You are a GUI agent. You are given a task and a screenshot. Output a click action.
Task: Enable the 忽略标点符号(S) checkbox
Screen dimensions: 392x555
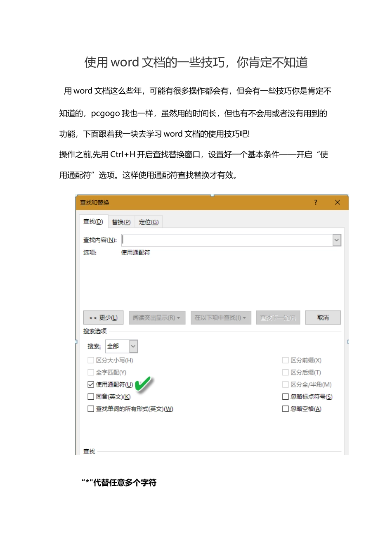(x=285, y=396)
